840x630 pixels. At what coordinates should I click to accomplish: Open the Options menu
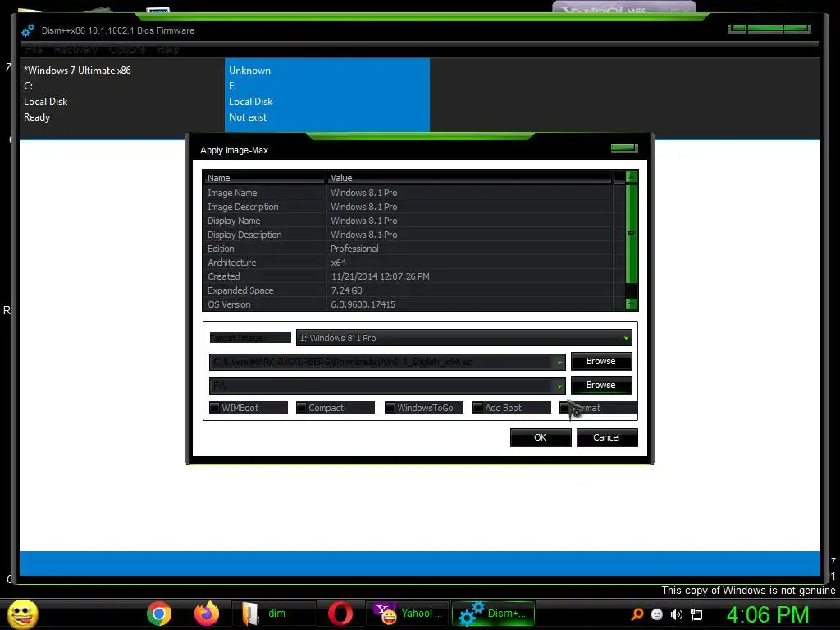tap(127, 50)
